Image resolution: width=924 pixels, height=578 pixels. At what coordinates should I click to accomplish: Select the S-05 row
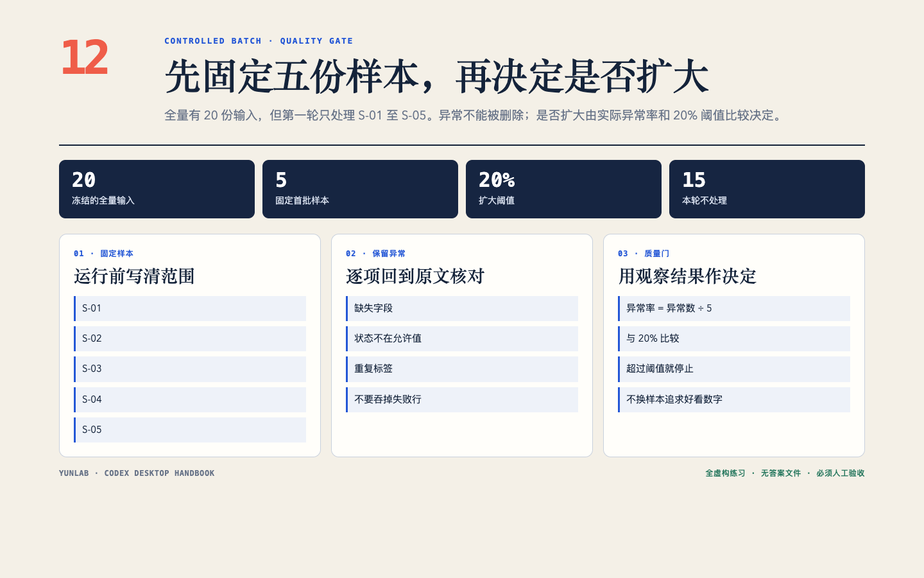pos(190,430)
